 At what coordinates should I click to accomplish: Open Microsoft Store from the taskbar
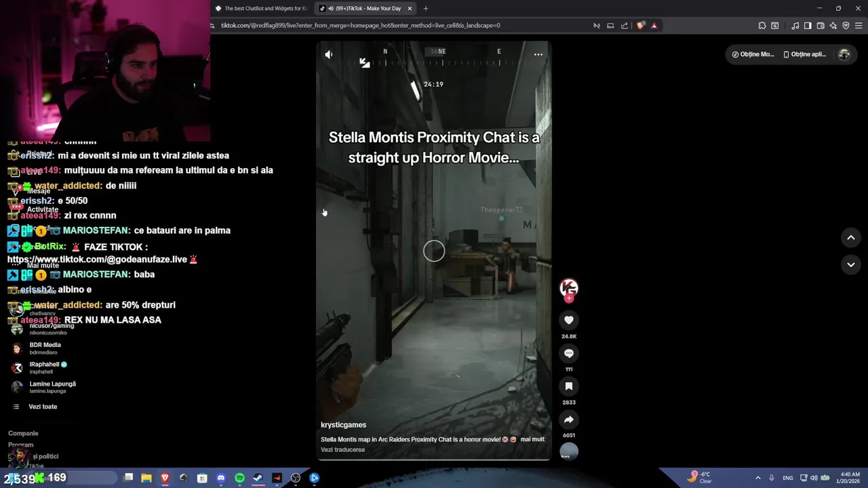202,478
